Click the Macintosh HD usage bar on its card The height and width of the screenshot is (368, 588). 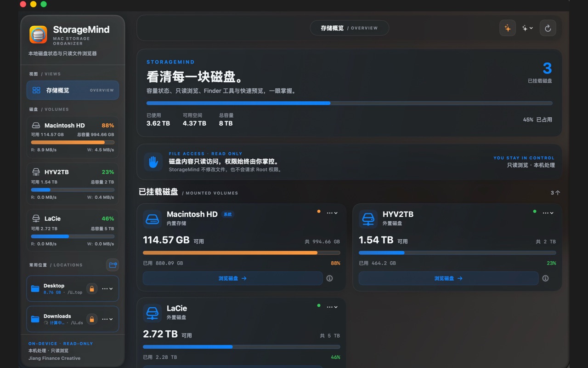pos(242,253)
